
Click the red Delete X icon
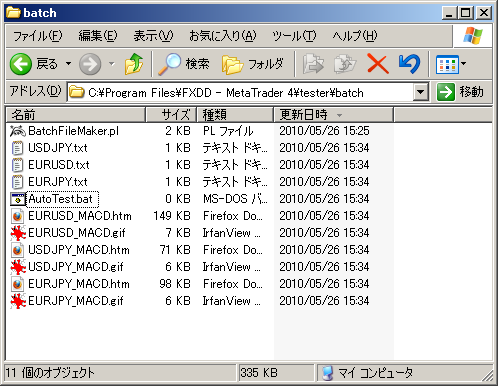[x=378, y=64]
